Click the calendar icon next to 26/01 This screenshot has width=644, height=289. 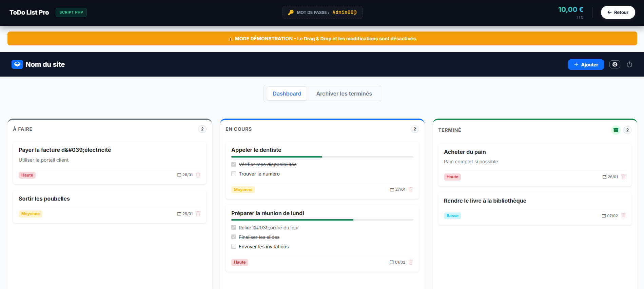click(604, 177)
